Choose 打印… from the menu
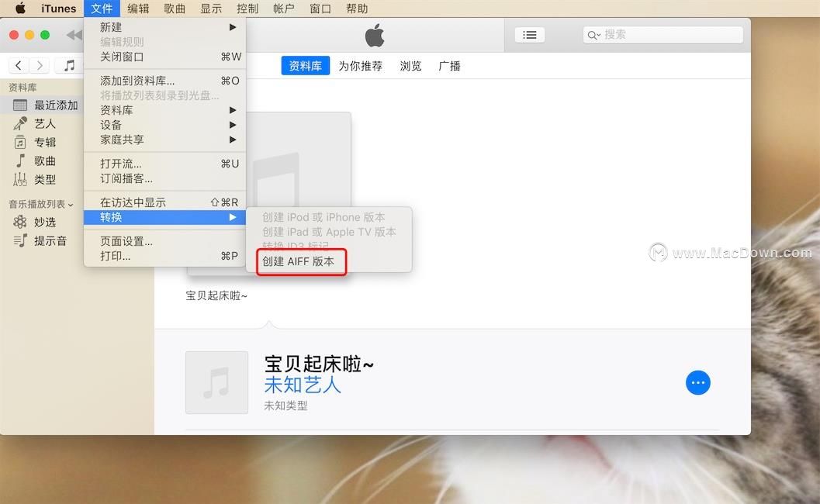Screen dimensions: 820x504 [164, 256]
